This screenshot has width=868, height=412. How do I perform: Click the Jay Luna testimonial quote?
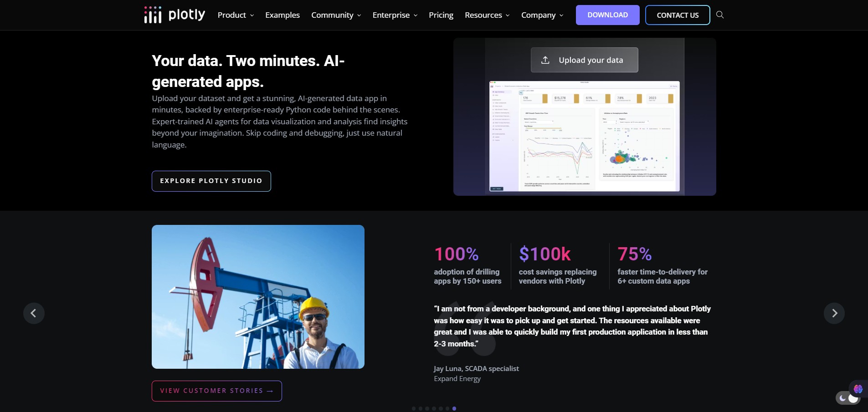pos(572,326)
